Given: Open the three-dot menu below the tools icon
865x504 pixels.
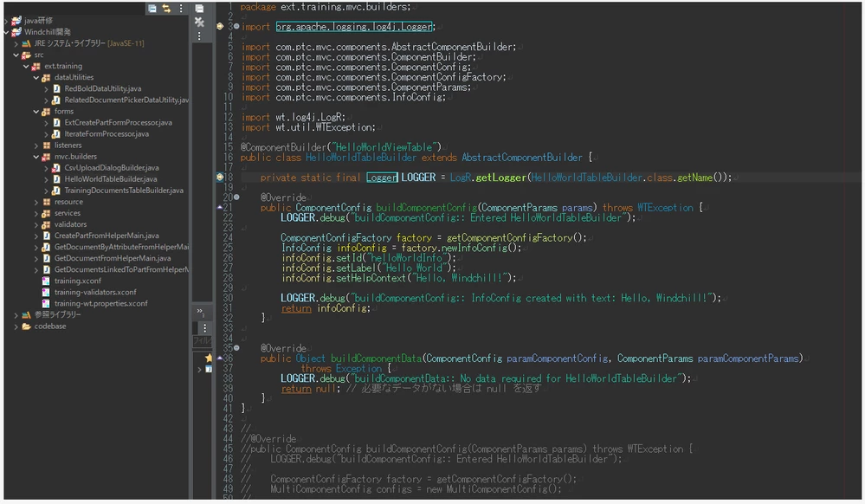Looking at the screenshot, I should click(x=200, y=36).
